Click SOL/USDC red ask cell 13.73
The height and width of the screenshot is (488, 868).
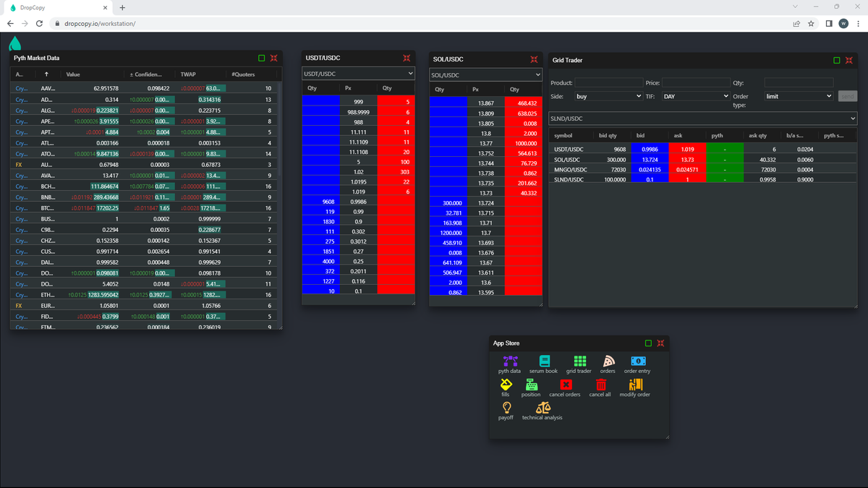(x=687, y=159)
